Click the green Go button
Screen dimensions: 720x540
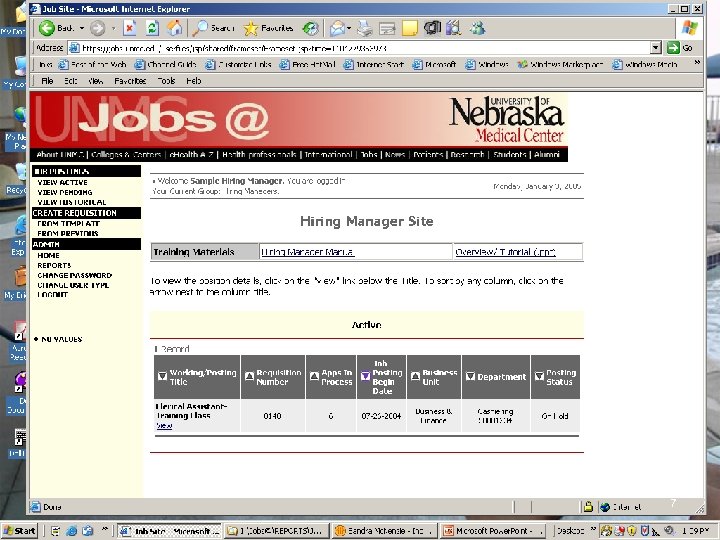click(x=680, y=48)
